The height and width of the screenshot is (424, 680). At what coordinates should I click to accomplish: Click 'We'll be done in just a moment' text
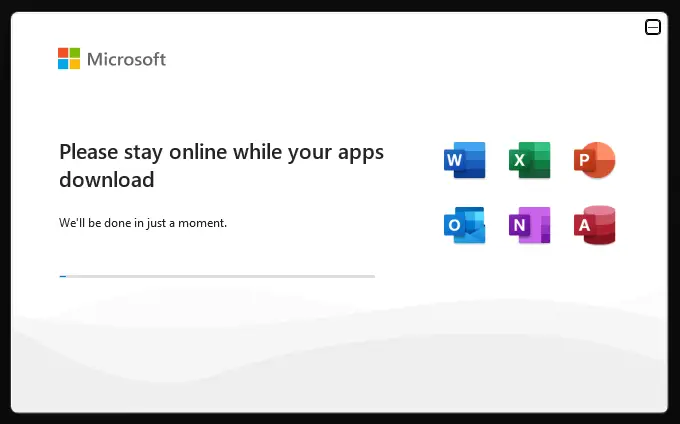[x=143, y=222]
